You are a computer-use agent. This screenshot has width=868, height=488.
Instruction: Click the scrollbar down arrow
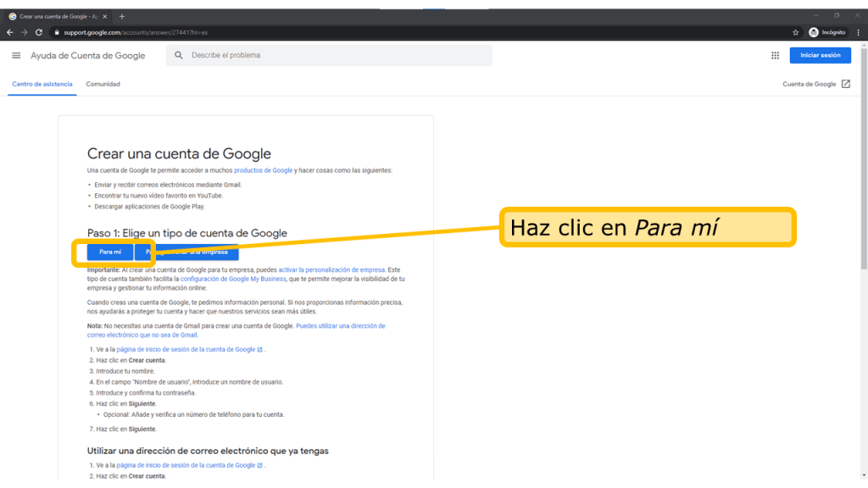[864, 475]
